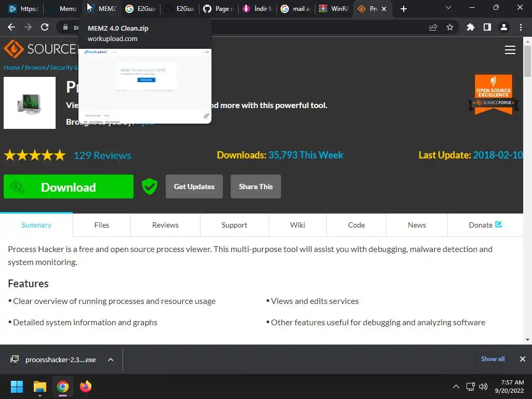Click the padlock site info icon
Image resolution: width=532 pixels, height=399 pixels.
click(65, 27)
